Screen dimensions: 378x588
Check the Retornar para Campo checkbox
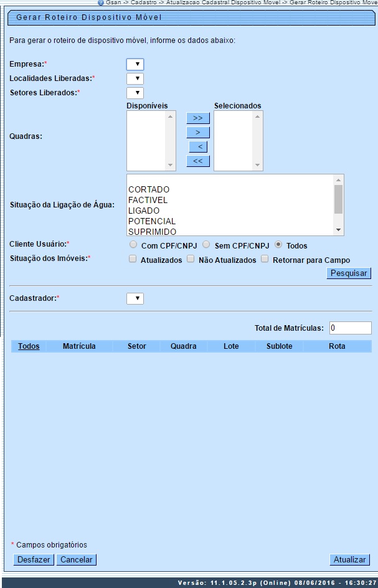265,258
